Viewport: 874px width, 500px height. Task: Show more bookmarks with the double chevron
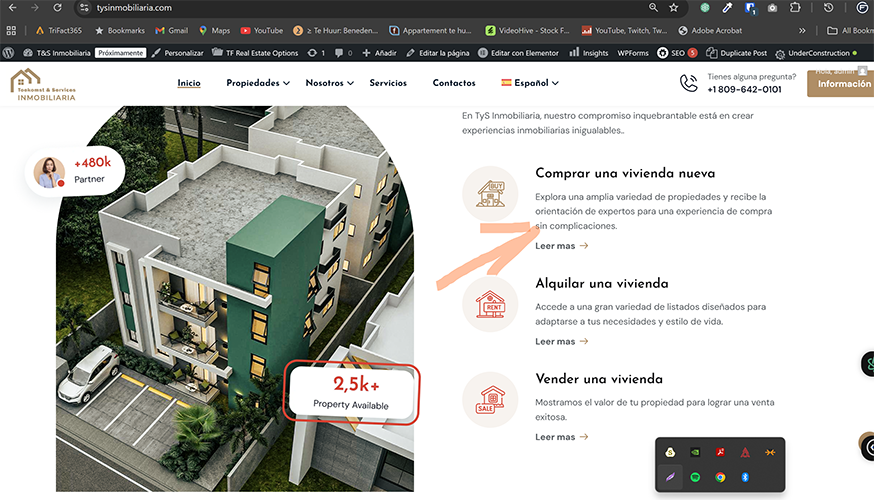coord(802,31)
